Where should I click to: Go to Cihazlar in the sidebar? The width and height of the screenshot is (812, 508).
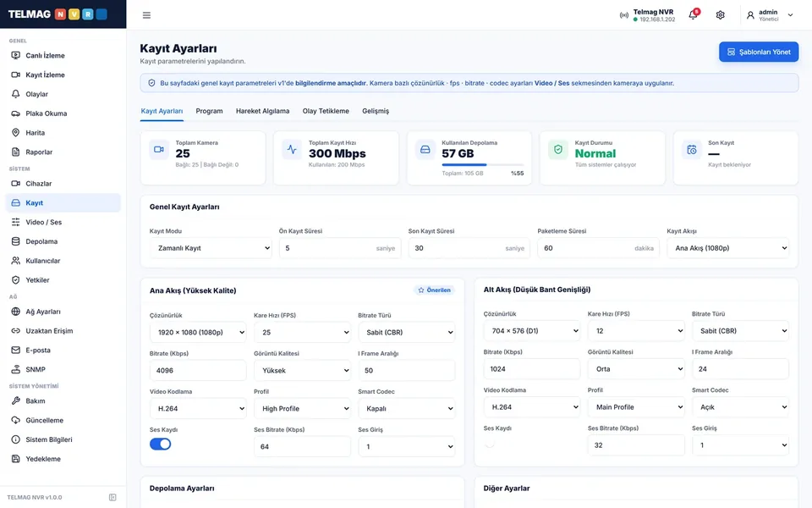point(63,184)
